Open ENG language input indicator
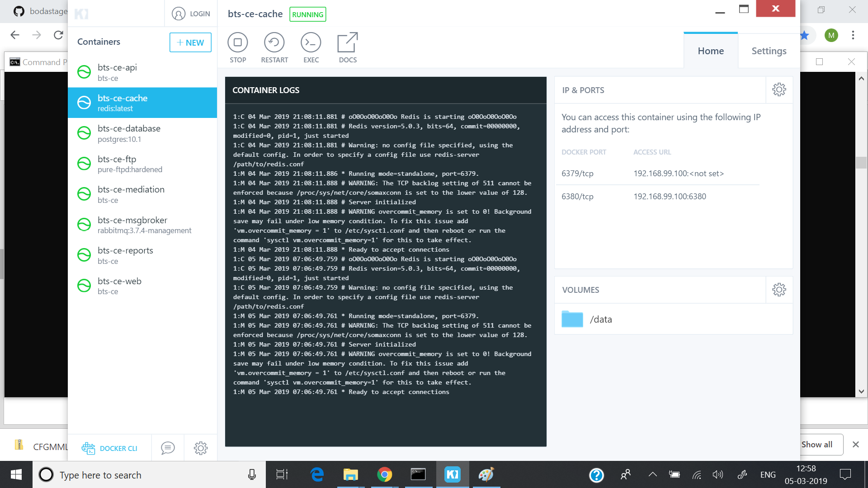Screen dimensions: 868x488 [x=768, y=474]
